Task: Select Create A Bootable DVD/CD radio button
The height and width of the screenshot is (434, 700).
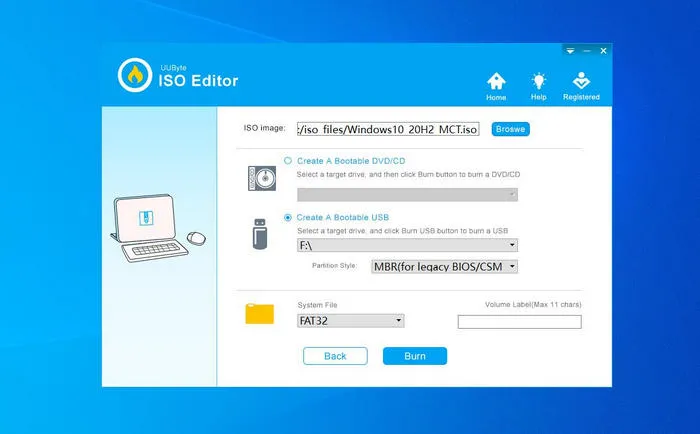Action: tap(288, 161)
